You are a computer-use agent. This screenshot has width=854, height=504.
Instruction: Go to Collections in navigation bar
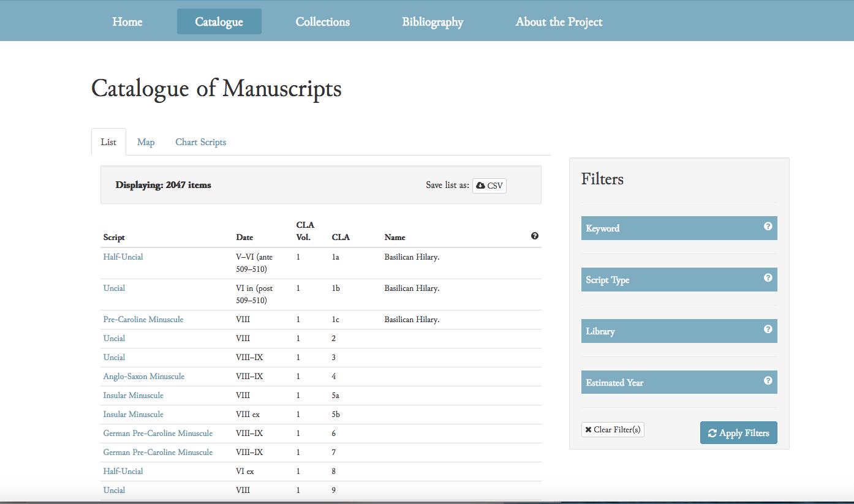pyautogui.click(x=322, y=22)
